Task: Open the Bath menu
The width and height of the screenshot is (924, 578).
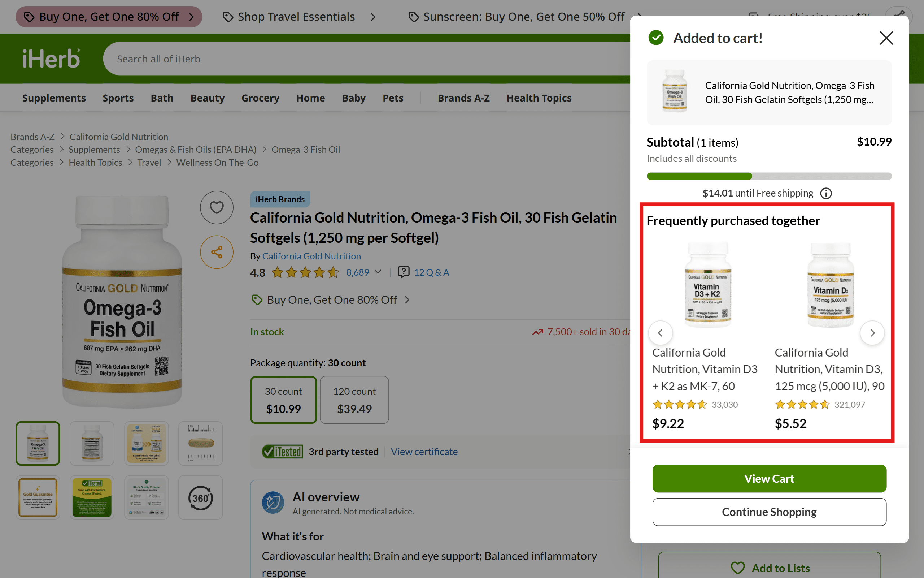Action: click(162, 98)
